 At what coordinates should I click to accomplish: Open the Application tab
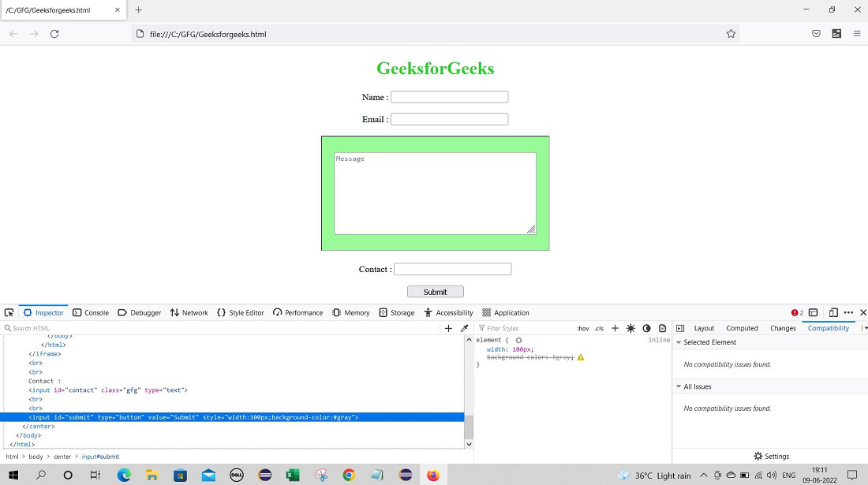tap(506, 313)
